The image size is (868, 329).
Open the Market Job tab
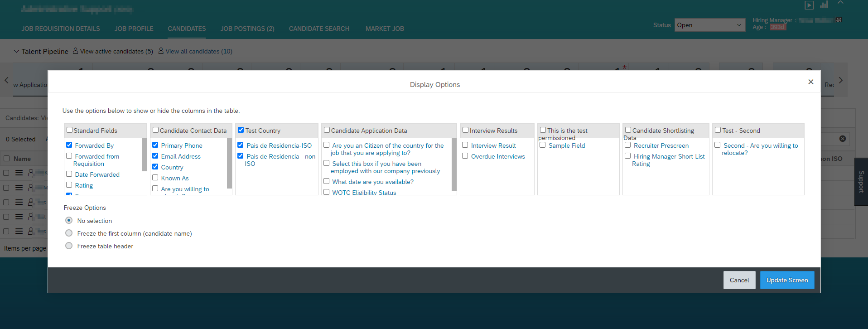[385, 29]
